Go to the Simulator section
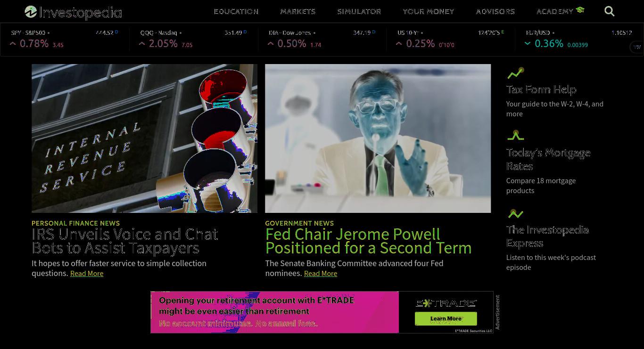644x349 pixels. tap(359, 11)
